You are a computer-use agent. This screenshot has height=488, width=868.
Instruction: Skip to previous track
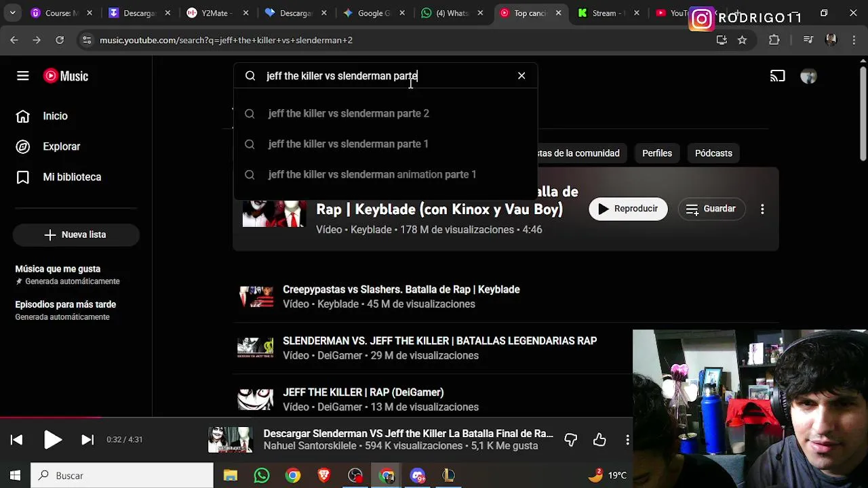pyautogui.click(x=17, y=440)
